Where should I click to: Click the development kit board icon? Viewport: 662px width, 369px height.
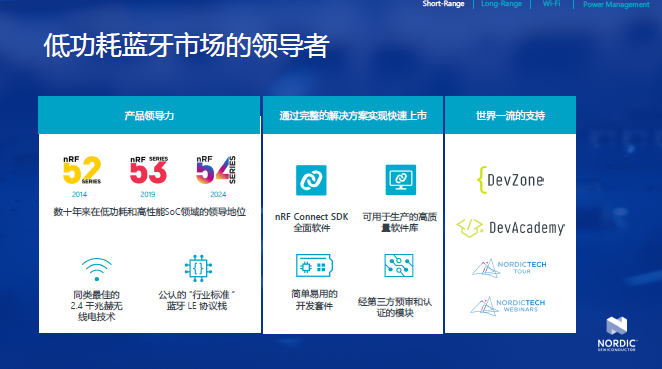314,266
